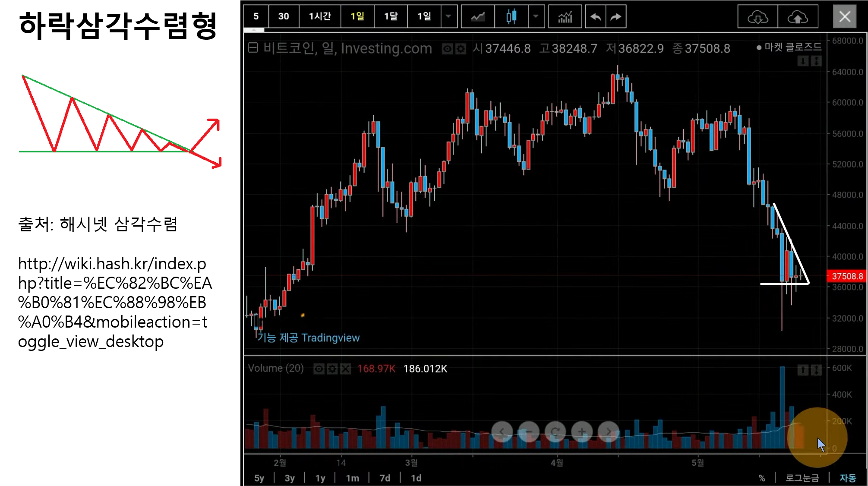The width and height of the screenshot is (868, 486).
Task: Hide the Bitcoin series via eye icon
Action: tap(447, 49)
